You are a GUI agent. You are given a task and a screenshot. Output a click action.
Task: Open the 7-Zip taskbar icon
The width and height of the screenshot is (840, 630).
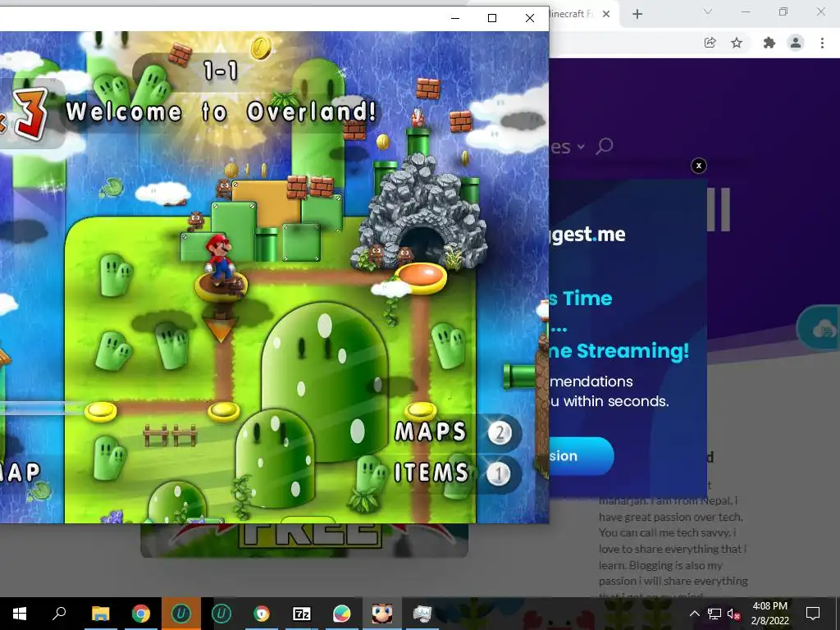[x=302, y=614]
